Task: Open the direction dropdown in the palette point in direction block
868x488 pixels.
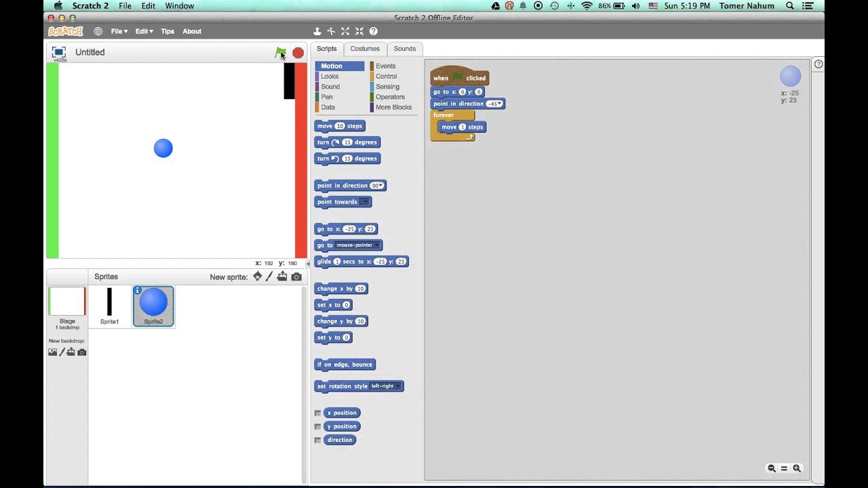Action: tap(381, 186)
